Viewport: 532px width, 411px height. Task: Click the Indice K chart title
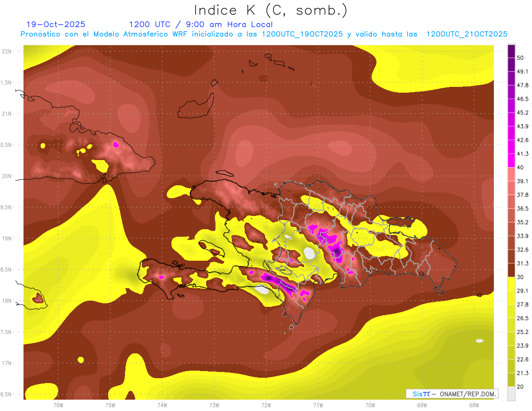click(x=270, y=10)
